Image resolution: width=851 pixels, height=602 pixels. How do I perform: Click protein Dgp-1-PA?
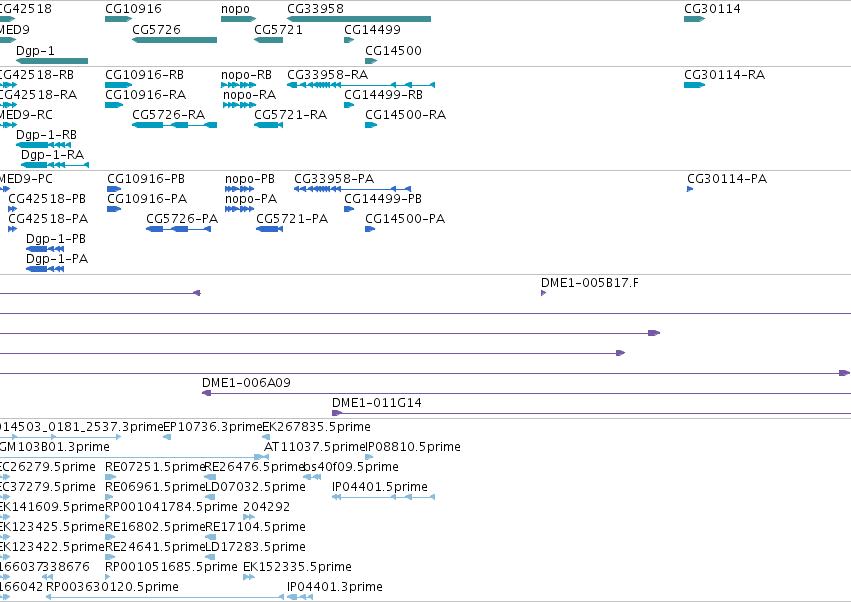(57, 259)
